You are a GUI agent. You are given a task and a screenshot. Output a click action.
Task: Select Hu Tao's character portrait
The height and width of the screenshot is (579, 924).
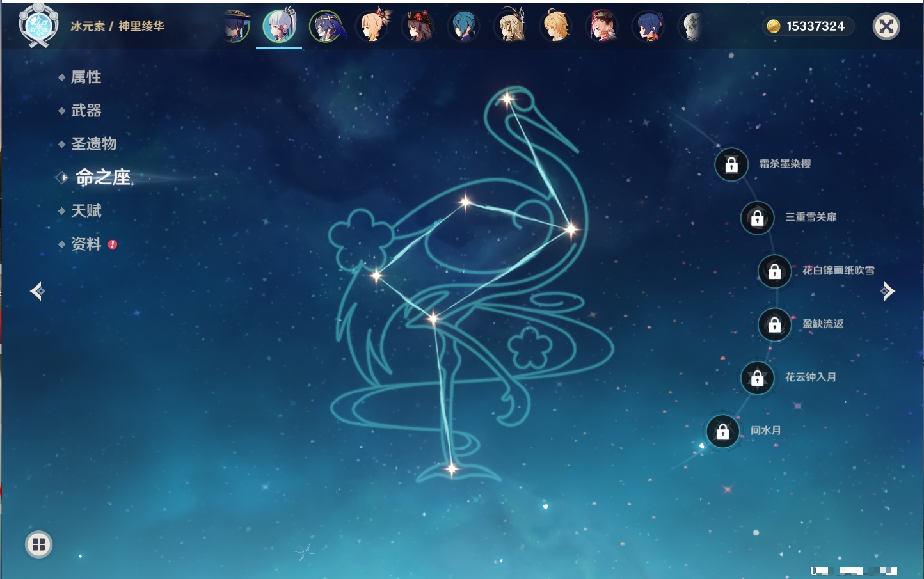tap(418, 27)
